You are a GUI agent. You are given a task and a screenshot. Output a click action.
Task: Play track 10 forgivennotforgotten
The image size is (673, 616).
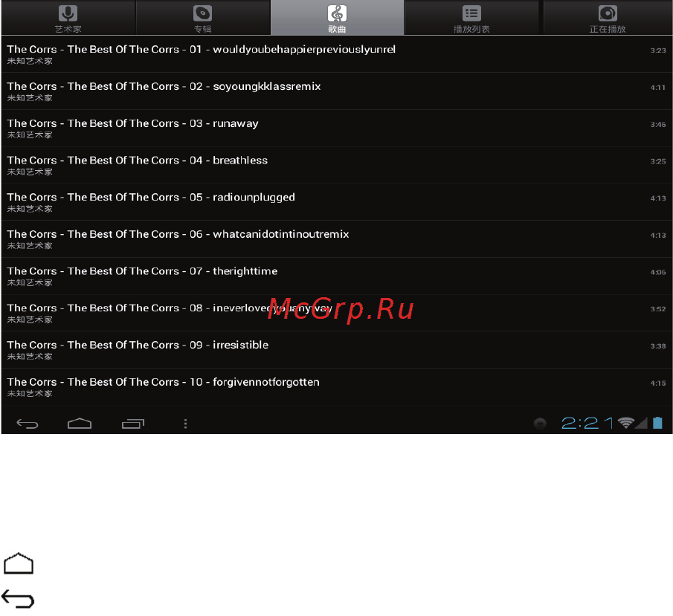coord(336,386)
